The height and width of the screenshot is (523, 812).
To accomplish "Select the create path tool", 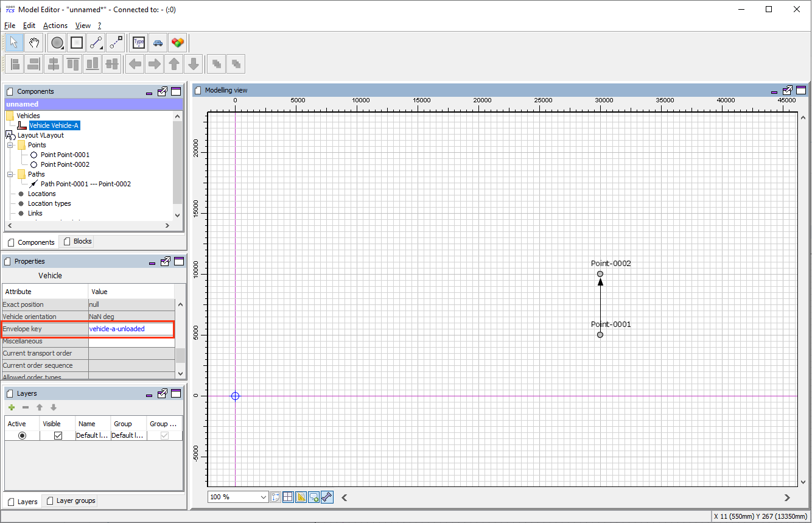I will (96, 43).
